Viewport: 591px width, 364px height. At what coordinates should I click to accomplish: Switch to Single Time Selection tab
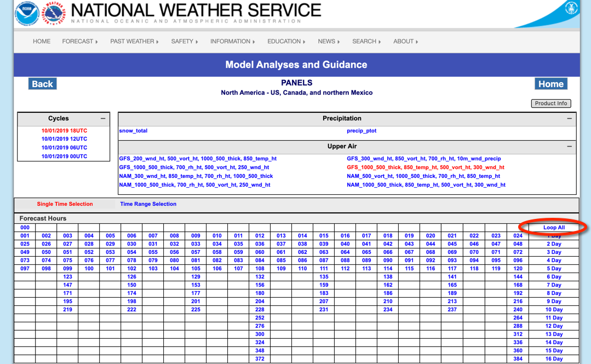(x=65, y=204)
